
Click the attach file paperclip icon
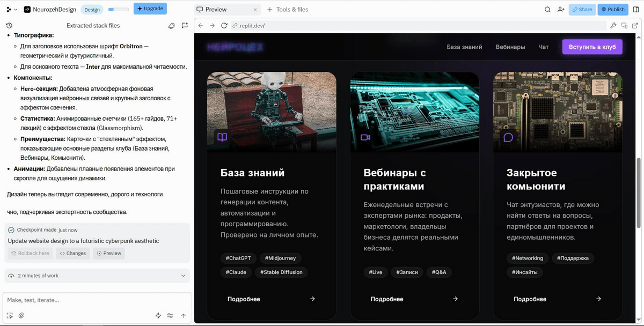[x=21, y=316]
